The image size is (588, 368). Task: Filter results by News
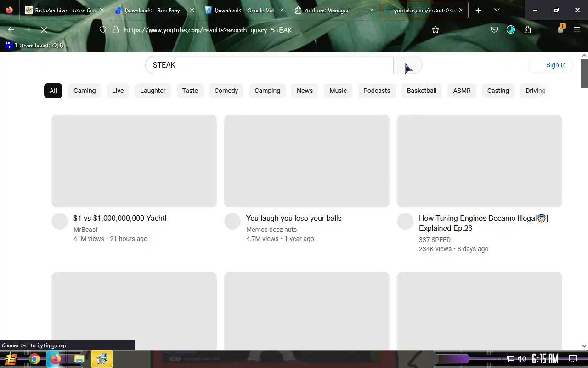(x=305, y=91)
